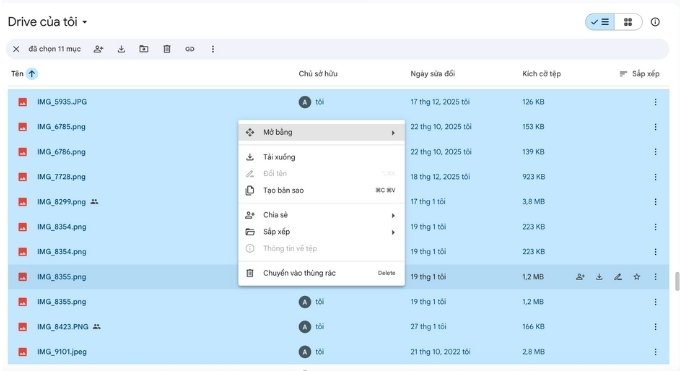680x371 pixels.
Task: Share IMG_8355.png via row share icon
Action: pos(580,277)
